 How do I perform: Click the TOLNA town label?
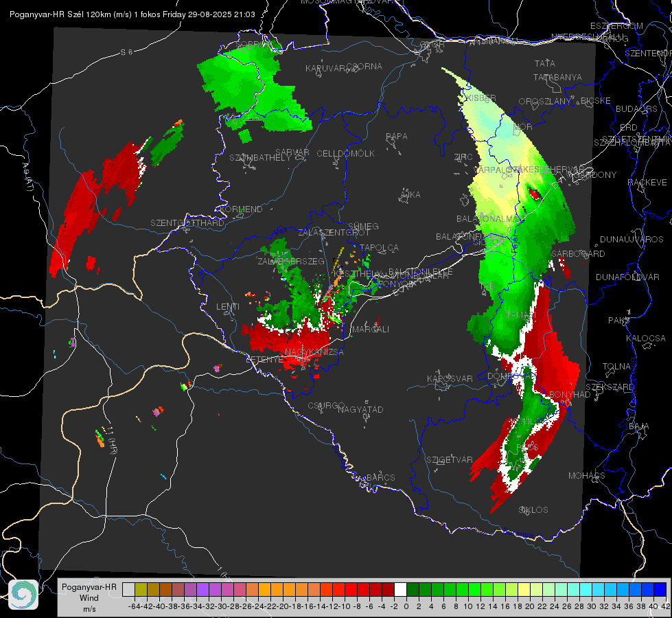click(x=616, y=367)
